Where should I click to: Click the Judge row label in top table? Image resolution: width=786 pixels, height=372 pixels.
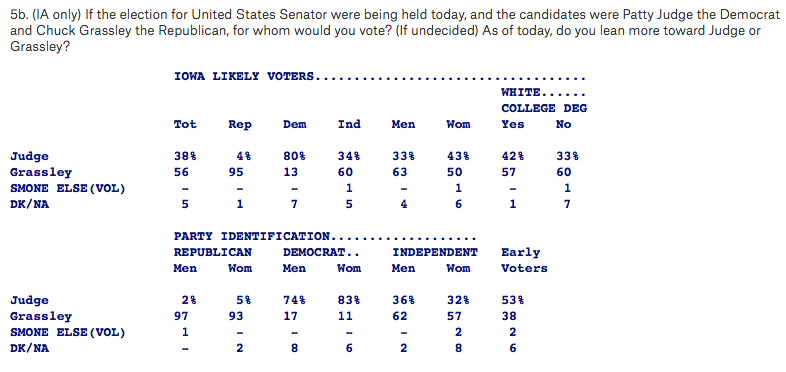coord(30,156)
